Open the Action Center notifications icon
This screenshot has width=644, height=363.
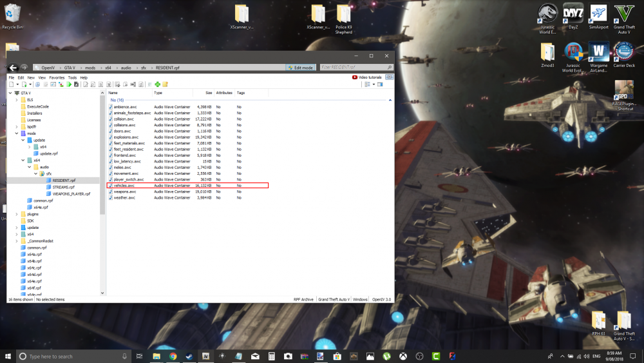click(633, 356)
